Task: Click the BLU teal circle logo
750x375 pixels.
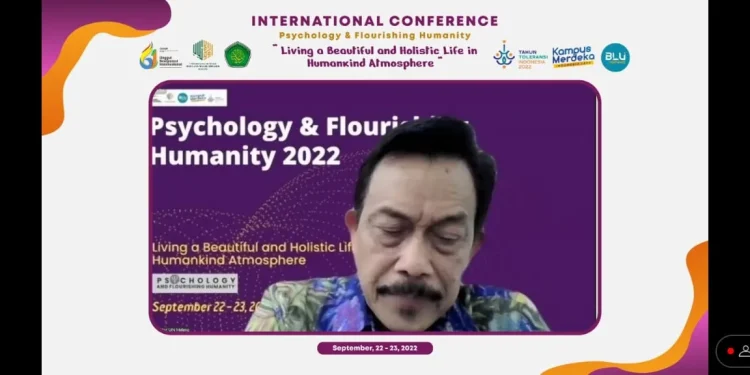Action: coord(615,57)
